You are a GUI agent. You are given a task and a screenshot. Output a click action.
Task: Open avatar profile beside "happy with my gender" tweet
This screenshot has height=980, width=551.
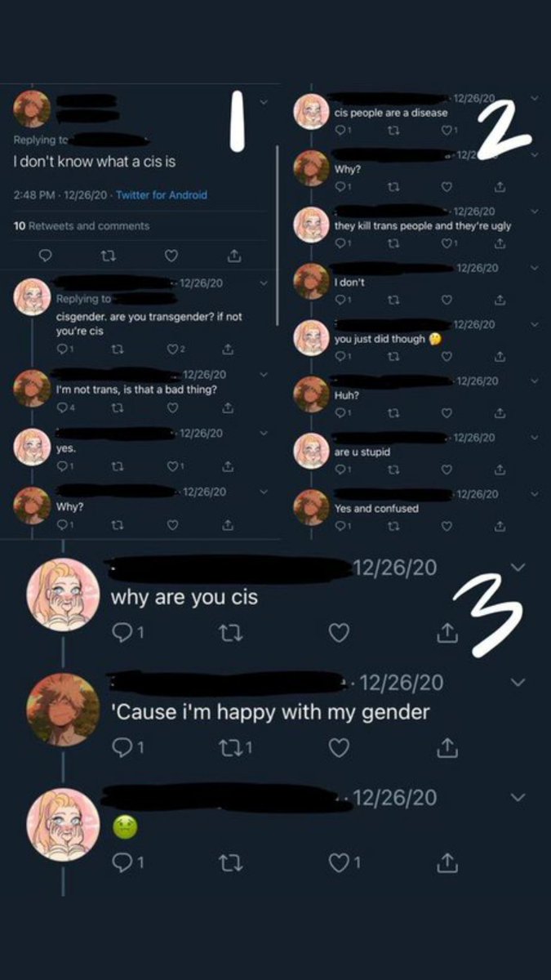[x=63, y=710]
